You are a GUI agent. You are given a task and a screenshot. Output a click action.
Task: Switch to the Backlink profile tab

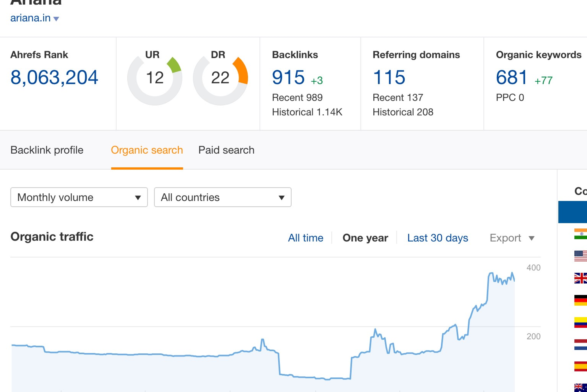(x=47, y=150)
